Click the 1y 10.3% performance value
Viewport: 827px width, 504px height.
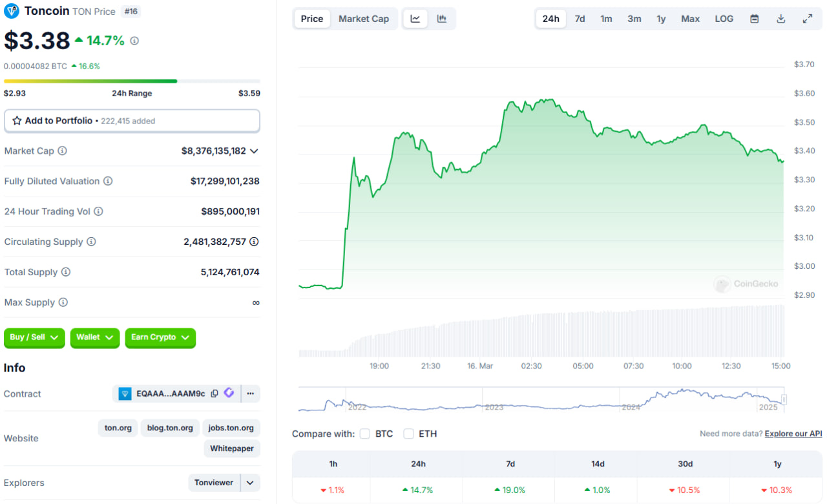tap(777, 490)
